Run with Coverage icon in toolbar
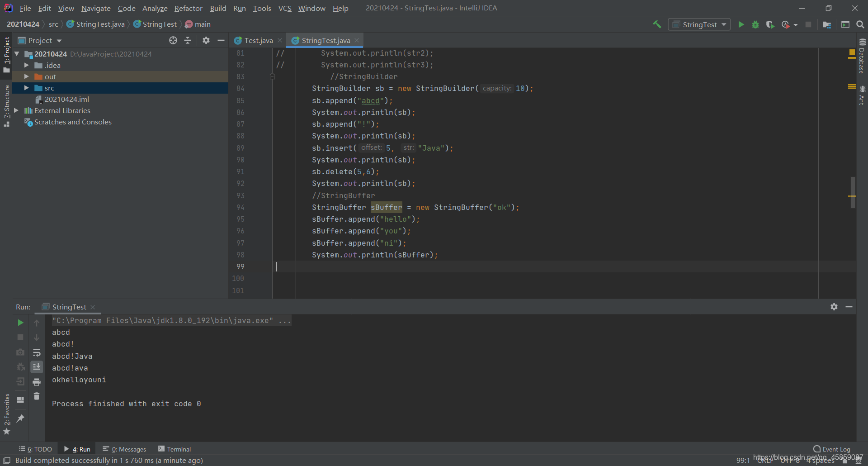Screen dimensions: 868x466 click(770, 24)
